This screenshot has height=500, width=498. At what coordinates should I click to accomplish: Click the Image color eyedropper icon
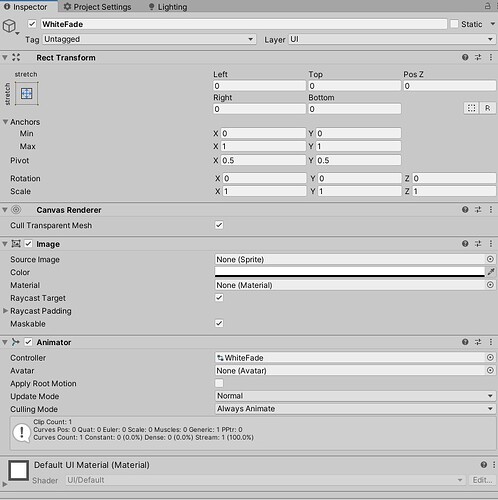click(x=491, y=272)
